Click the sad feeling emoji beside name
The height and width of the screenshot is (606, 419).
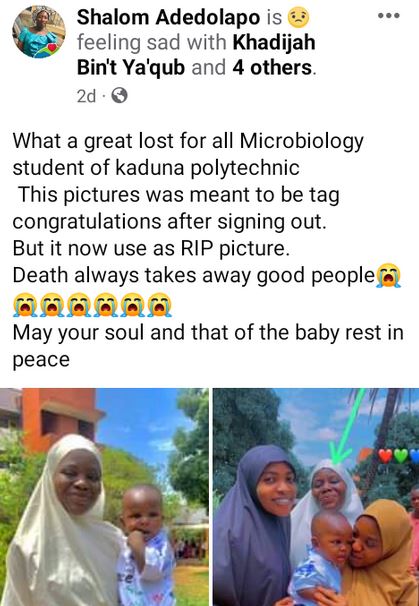click(299, 18)
